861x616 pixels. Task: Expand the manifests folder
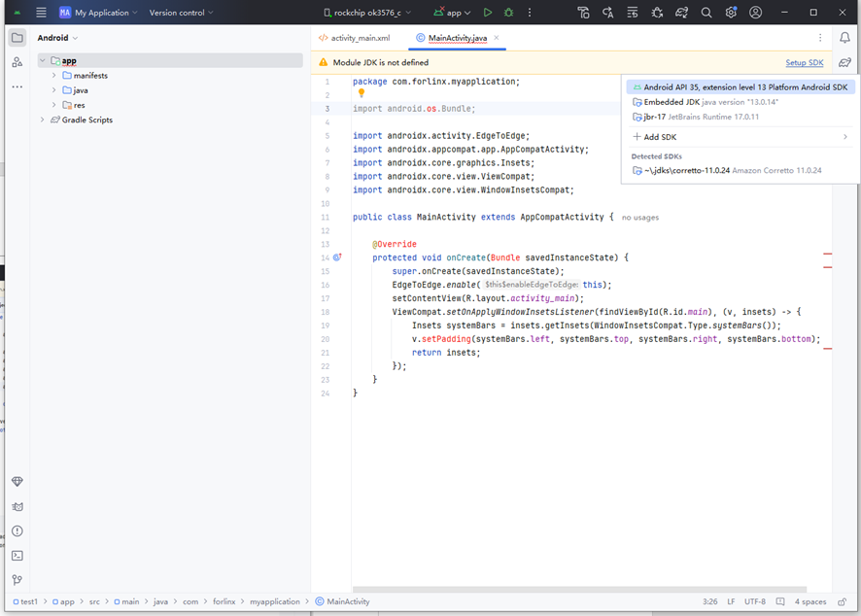pyautogui.click(x=53, y=75)
